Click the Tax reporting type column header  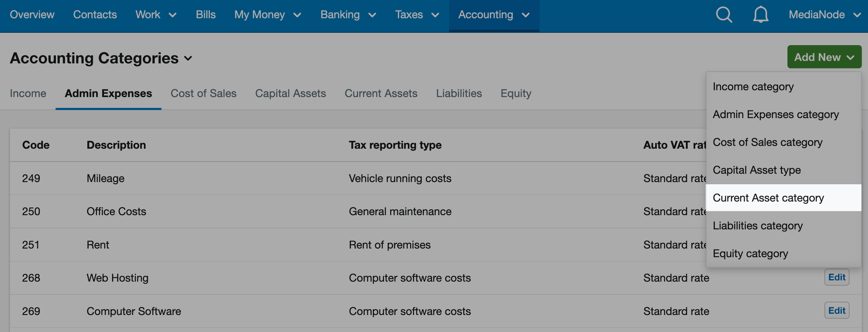coord(395,145)
